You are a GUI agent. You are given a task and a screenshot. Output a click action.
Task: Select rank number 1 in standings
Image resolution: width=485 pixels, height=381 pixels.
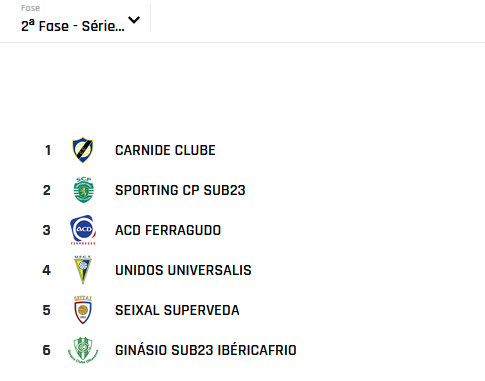pyautogui.click(x=48, y=150)
